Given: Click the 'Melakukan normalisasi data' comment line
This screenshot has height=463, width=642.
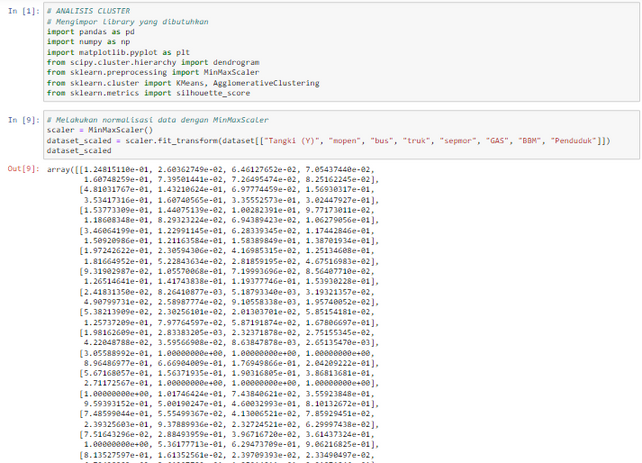Looking at the screenshot, I should (x=134, y=120).
